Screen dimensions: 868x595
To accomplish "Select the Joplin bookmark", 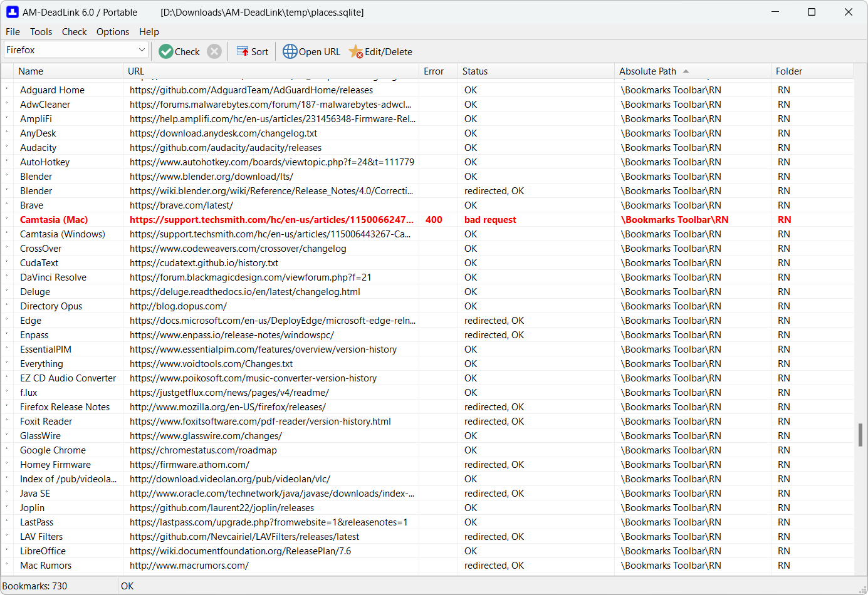I will (33, 508).
